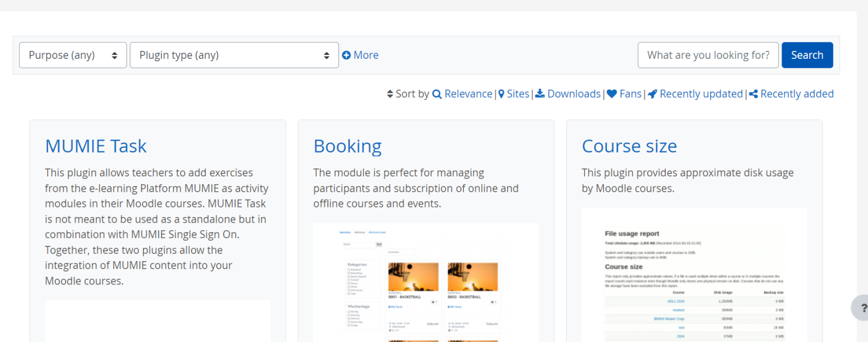The image size is (868, 342).
Task: Click the Sort by arrows icon
Action: (389, 94)
